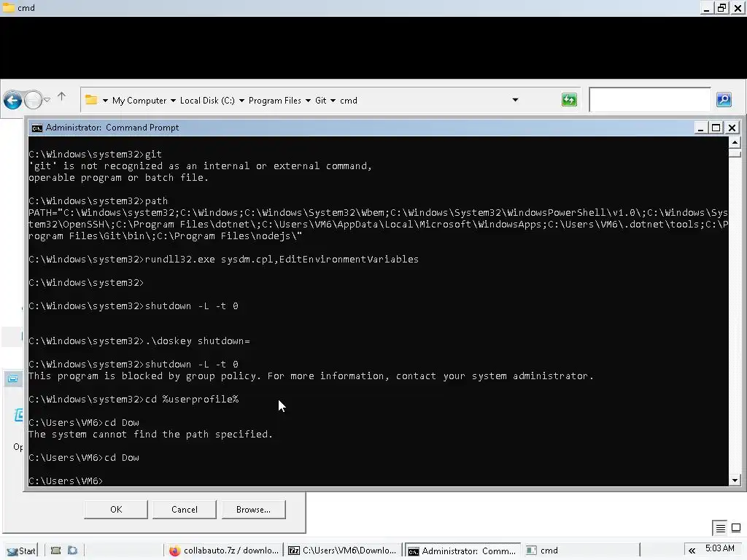The height and width of the screenshot is (560, 747).
Task: Open the Start menu
Action: 20,551
